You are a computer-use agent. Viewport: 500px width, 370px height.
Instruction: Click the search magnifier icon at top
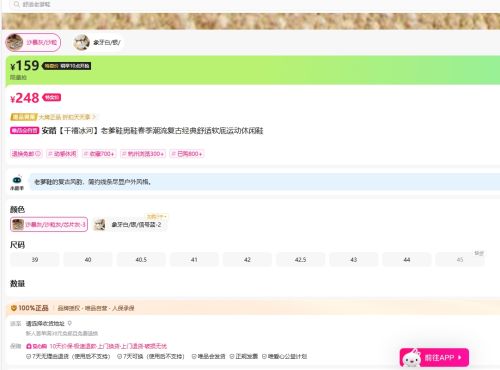click(x=16, y=4)
